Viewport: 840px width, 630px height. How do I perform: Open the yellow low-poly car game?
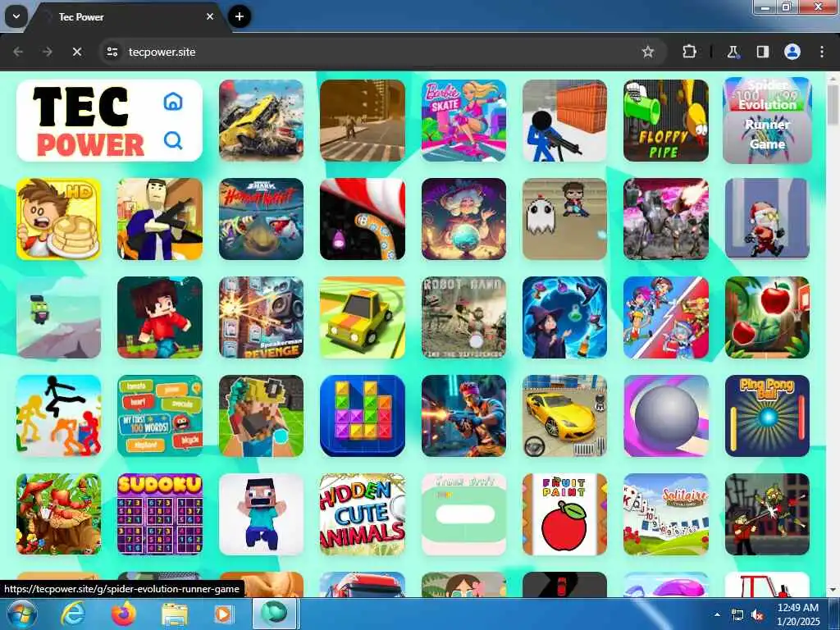[x=362, y=317]
